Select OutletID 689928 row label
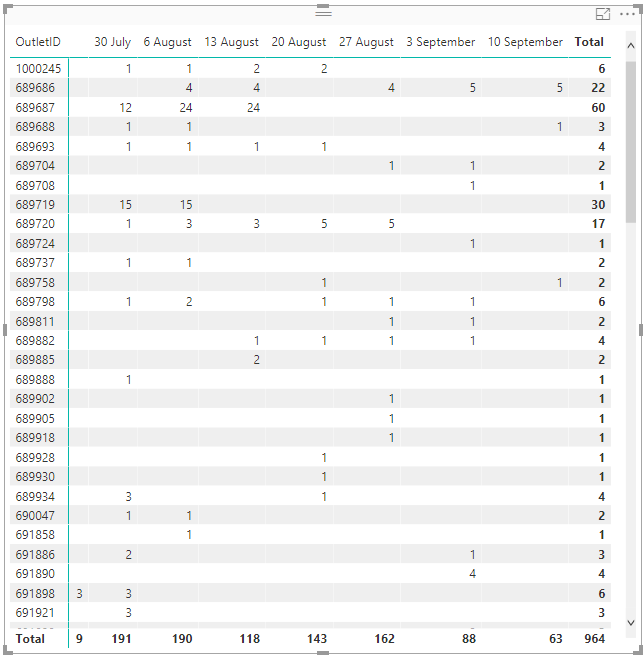643x657 pixels. 35,458
